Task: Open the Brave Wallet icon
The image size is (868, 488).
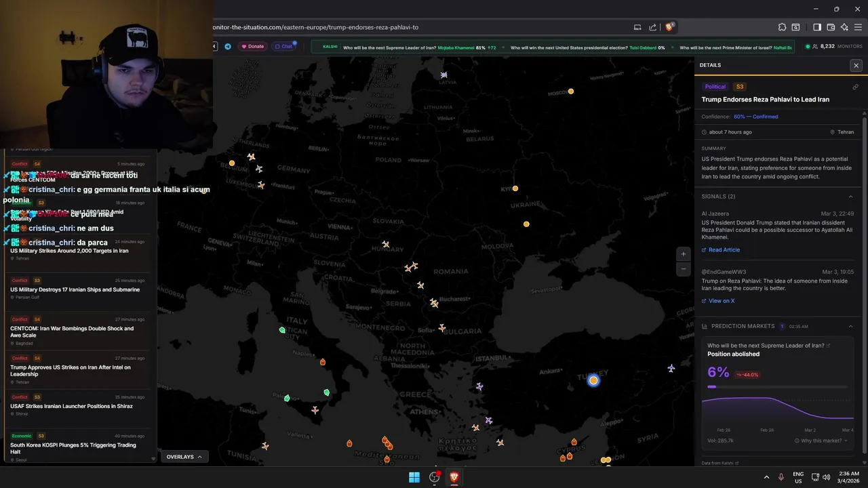Action: [831, 27]
